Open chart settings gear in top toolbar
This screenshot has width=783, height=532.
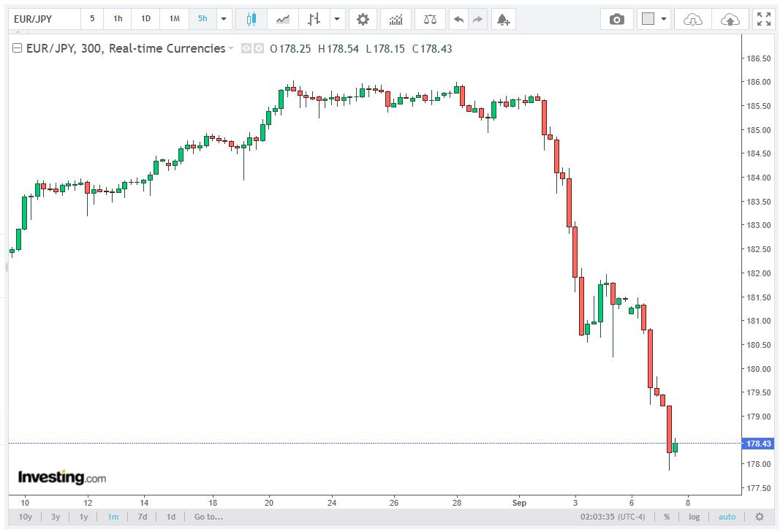click(363, 19)
